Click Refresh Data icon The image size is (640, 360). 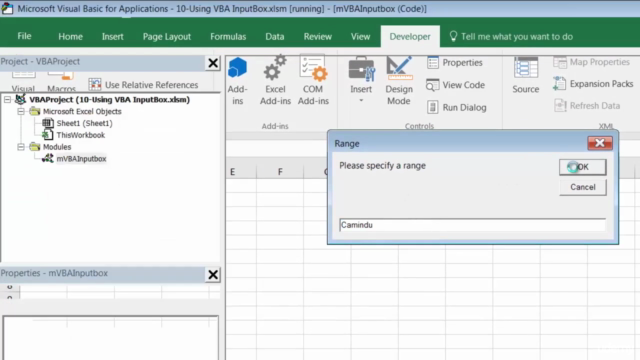tap(560, 105)
